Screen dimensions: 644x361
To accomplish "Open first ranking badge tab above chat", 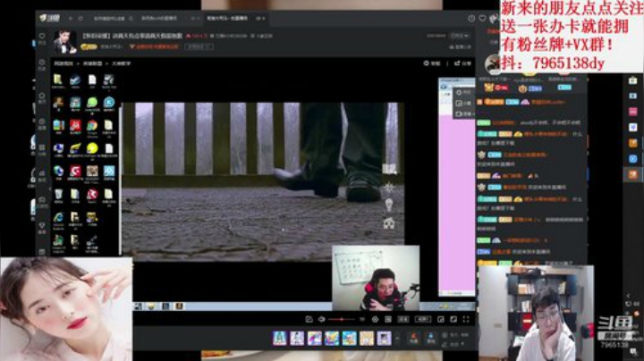I will click(496, 88).
